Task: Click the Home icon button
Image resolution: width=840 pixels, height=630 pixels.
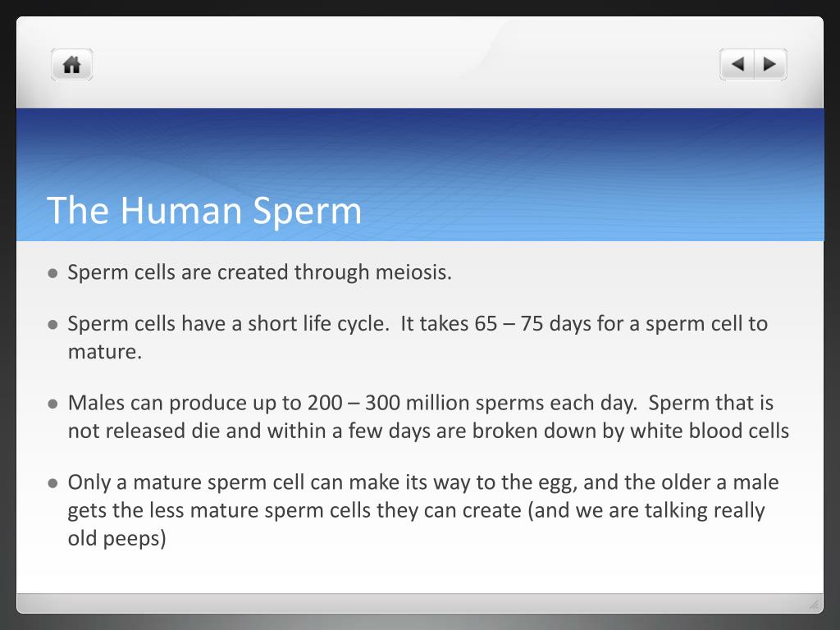Action: (x=72, y=65)
